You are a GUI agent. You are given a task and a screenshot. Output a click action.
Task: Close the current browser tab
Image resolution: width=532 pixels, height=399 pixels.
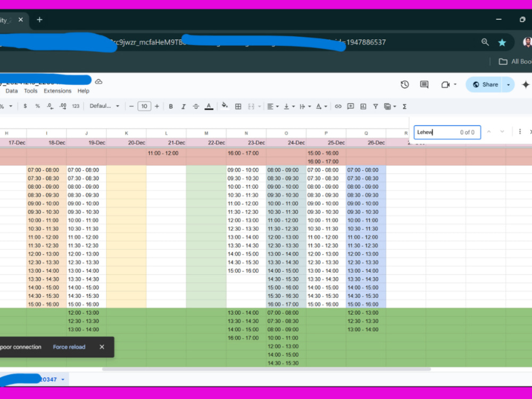[x=21, y=20]
